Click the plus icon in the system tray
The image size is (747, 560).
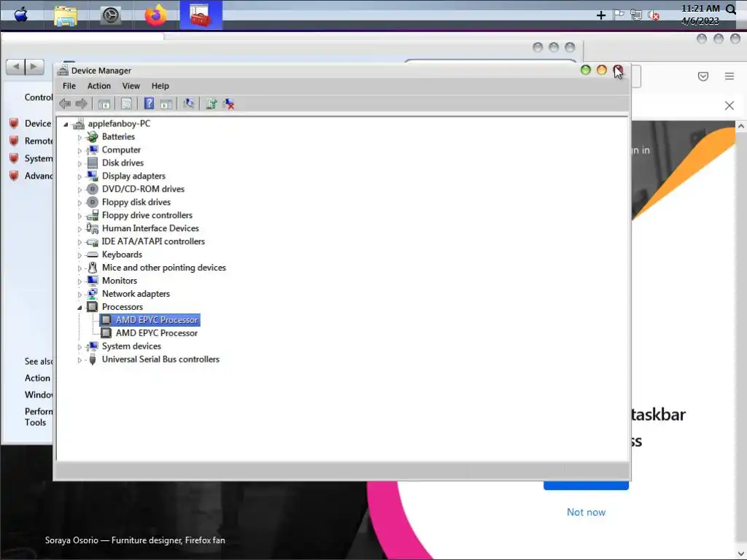click(x=601, y=15)
